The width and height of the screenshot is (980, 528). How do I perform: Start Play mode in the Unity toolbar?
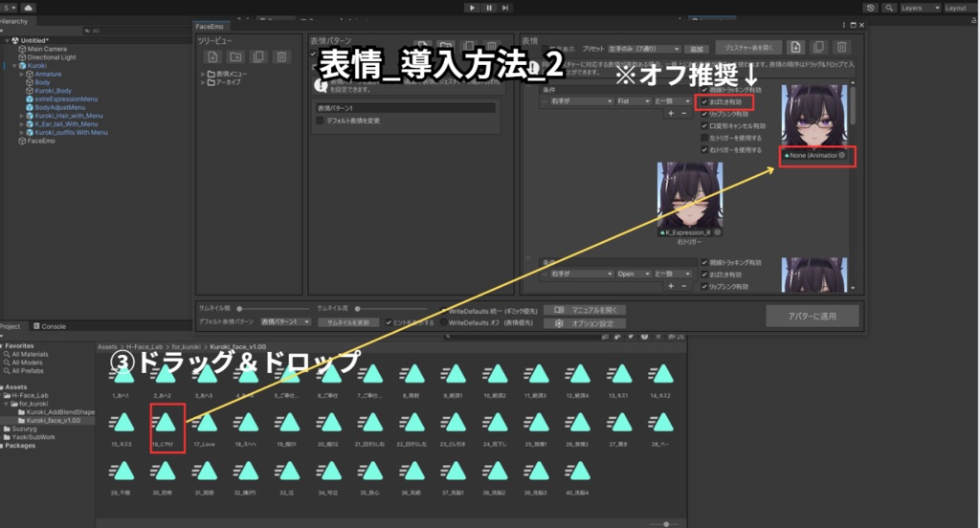click(x=472, y=8)
